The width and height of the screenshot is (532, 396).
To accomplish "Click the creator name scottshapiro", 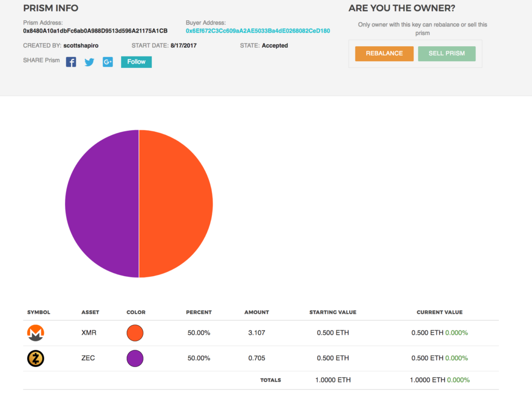I will [81, 46].
